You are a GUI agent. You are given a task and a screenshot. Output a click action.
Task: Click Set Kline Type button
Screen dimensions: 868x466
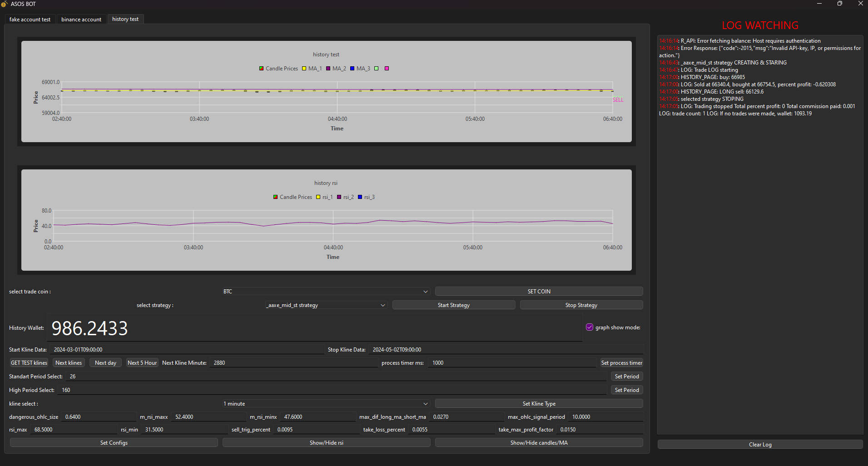tap(539, 404)
